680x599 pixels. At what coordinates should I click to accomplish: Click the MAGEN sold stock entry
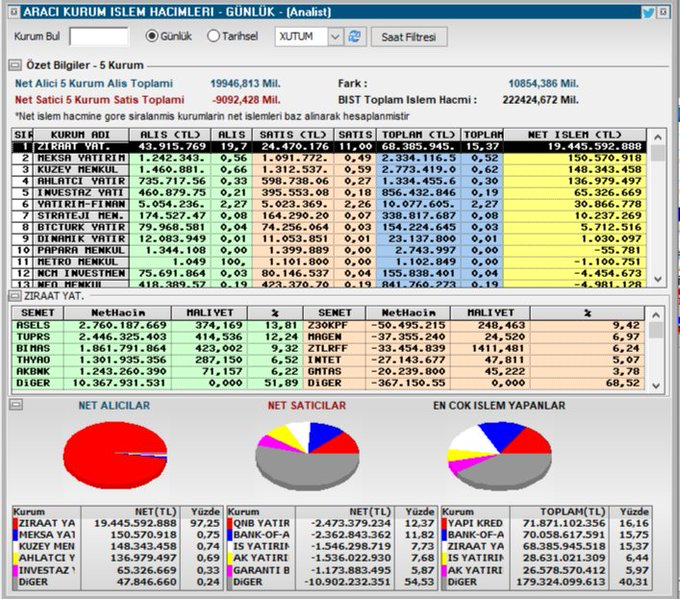coord(474,337)
